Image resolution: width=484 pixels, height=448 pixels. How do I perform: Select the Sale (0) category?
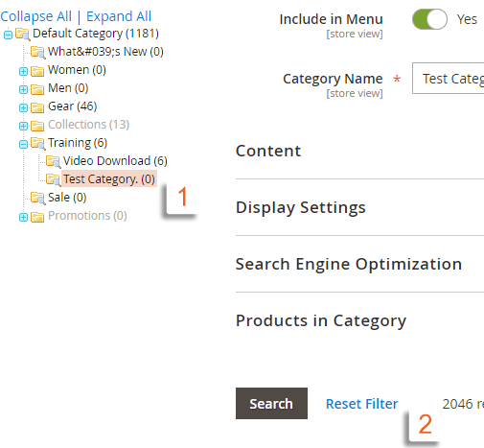(x=67, y=198)
